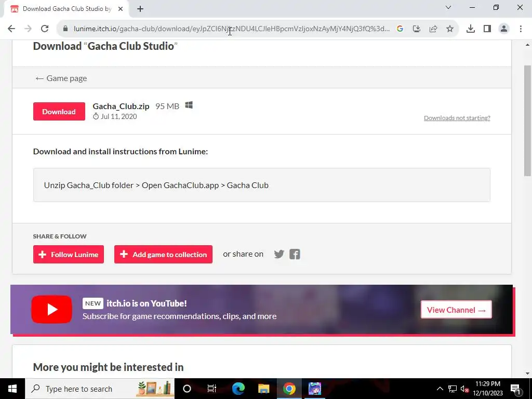Open the Chrome downloads tray icon
The height and width of the screenshot is (399, 532).
click(x=471, y=29)
